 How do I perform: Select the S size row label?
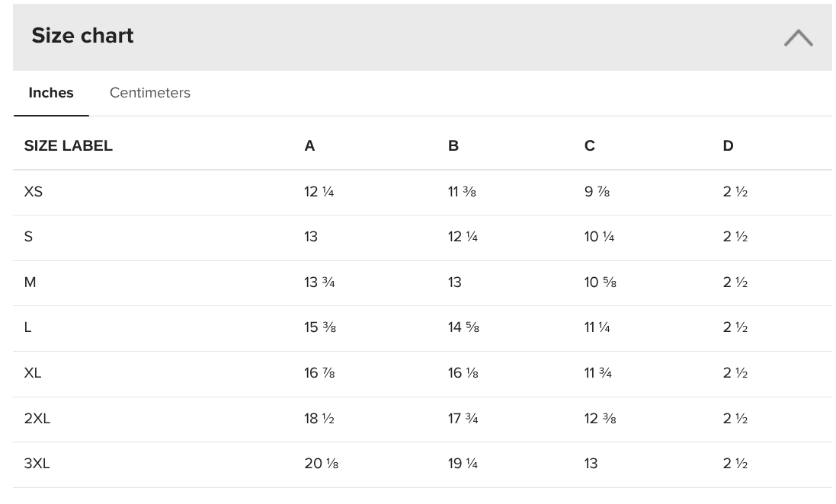(x=28, y=237)
